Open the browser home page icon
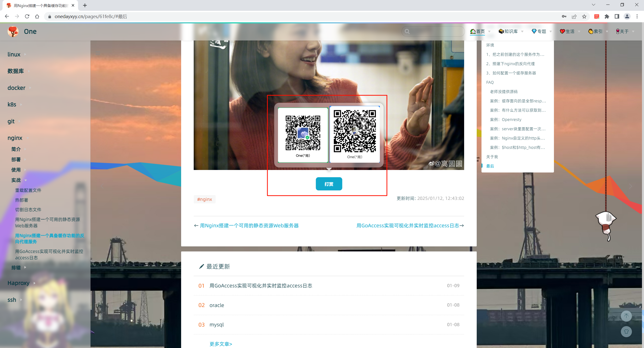The image size is (644, 348). (37, 16)
